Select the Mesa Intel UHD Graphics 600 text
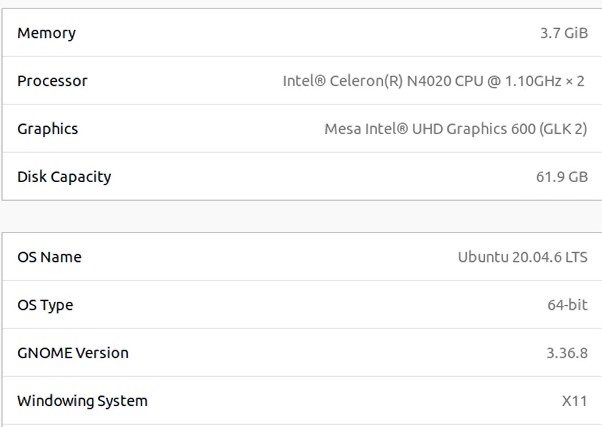The width and height of the screenshot is (602, 427). click(x=430, y=129)
